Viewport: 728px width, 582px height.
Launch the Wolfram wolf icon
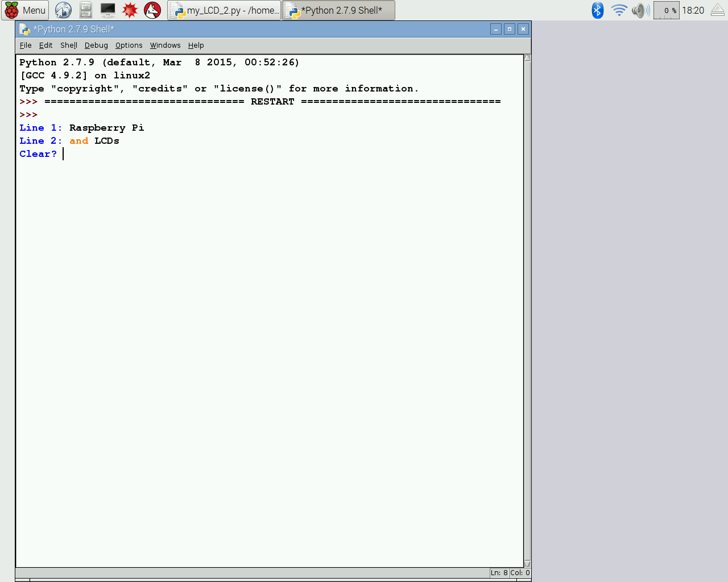click(x=152, y=10)
